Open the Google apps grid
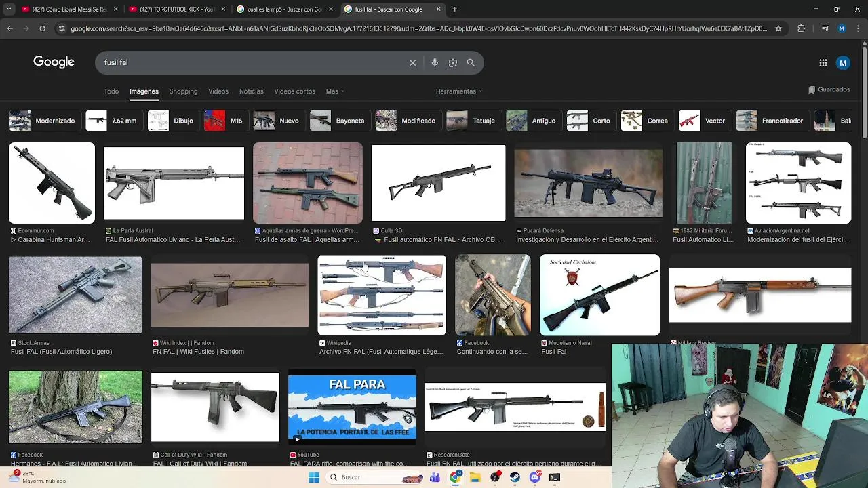 click(x=823, y=62)
